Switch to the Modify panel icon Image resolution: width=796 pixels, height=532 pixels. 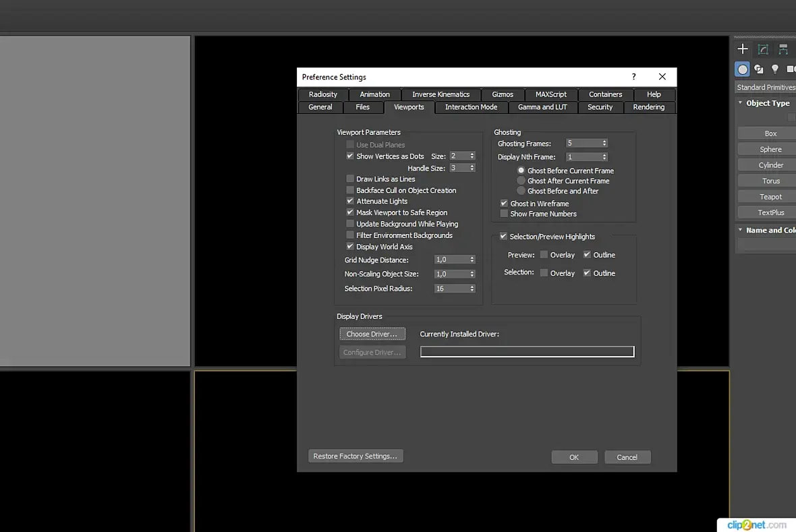pos(763,49)
